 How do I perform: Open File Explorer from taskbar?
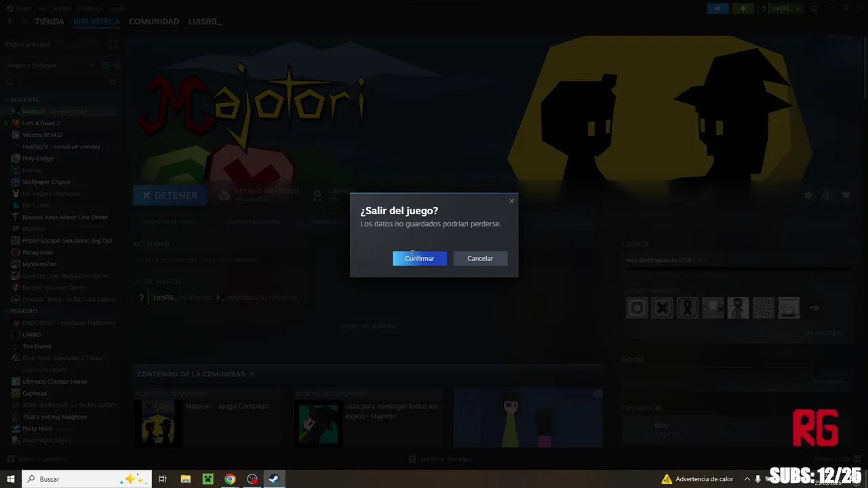[x=185, y=479]
